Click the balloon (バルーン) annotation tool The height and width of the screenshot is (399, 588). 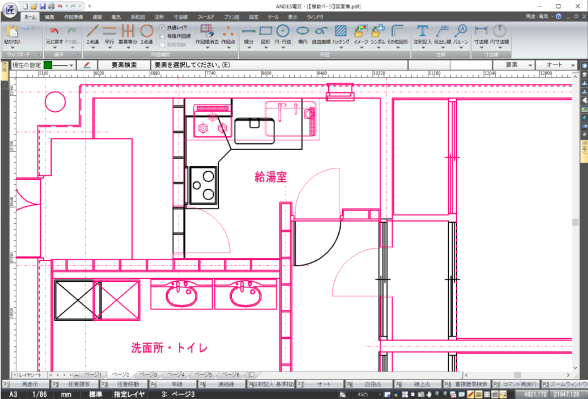click(x=460, y=35)
